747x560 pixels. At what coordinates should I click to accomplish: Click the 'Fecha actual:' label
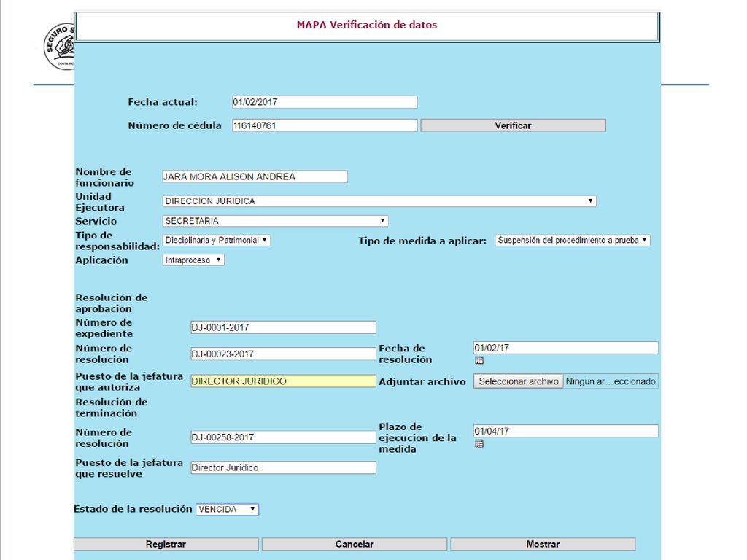coord(163,102)
